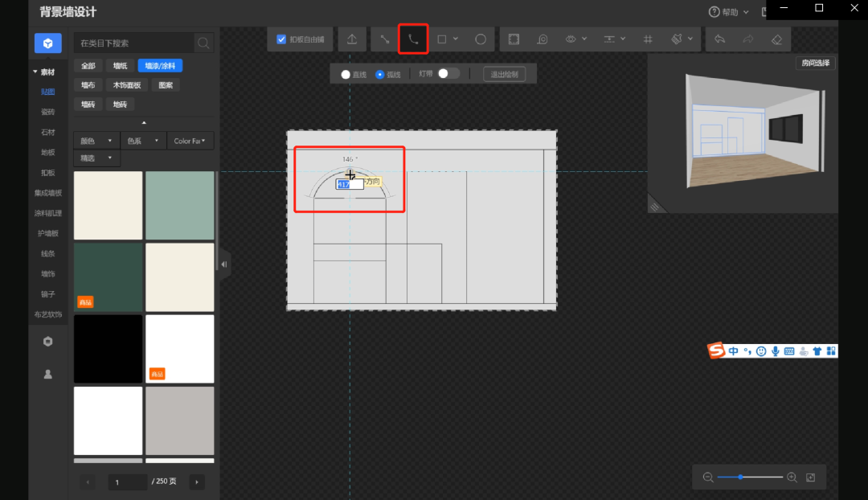This screenshot has height=500, width=868.
Task: Pick the dark green paint swatch
Action: (x=108, y=277)
